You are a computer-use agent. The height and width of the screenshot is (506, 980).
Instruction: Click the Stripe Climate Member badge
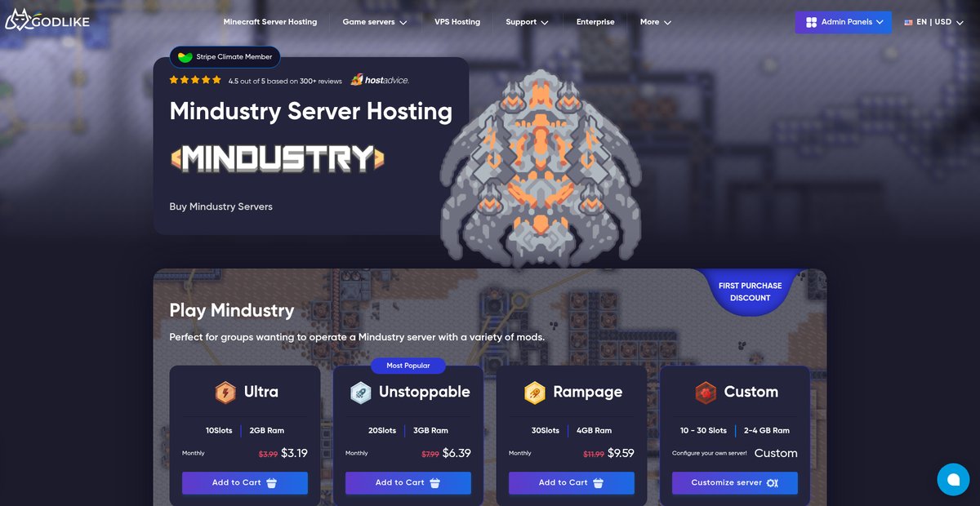tap(225, 57)
